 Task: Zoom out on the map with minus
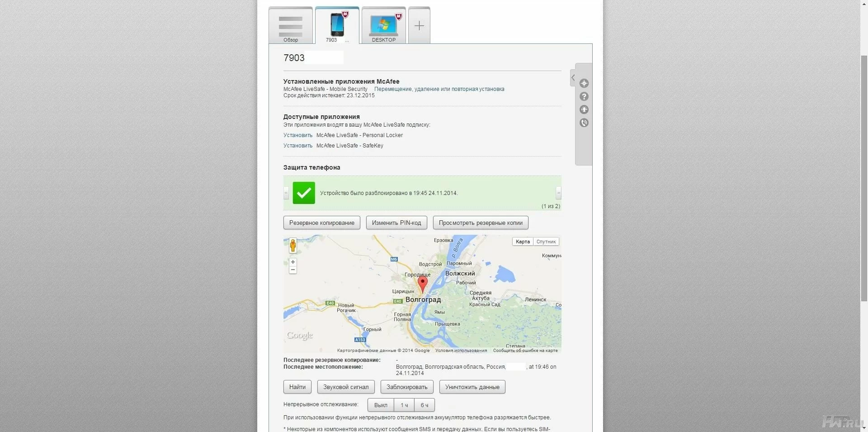[x=293, y=270]
